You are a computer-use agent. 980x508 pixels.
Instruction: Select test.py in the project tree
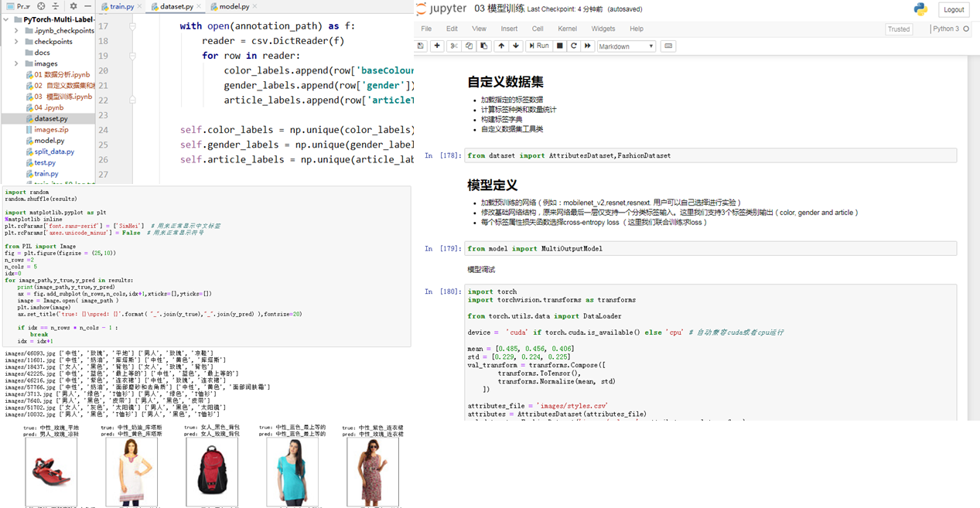(40, 162)
